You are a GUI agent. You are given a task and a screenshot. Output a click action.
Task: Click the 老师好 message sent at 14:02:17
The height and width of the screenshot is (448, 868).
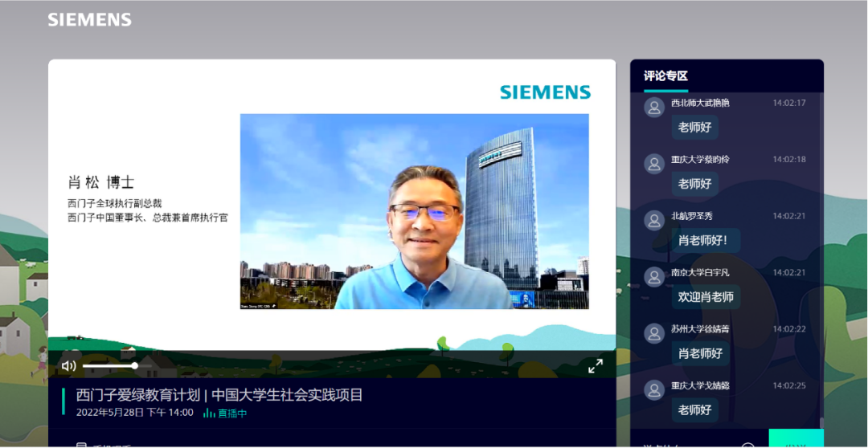694,127
